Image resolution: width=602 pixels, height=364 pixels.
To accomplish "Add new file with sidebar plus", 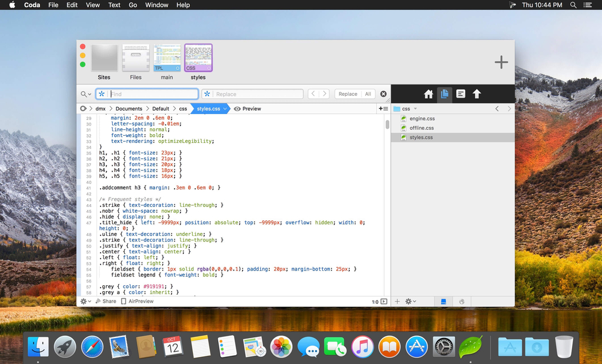I will [x=397, y=301].
